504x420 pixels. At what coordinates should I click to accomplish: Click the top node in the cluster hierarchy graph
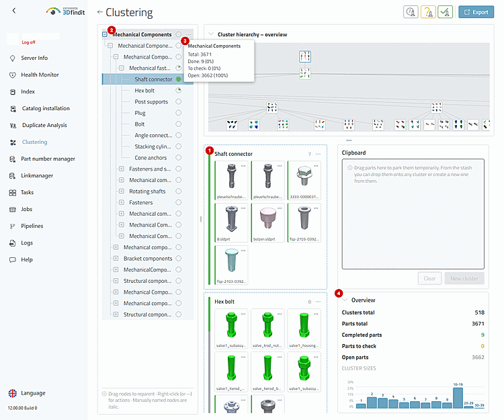(x=304, y=56)
